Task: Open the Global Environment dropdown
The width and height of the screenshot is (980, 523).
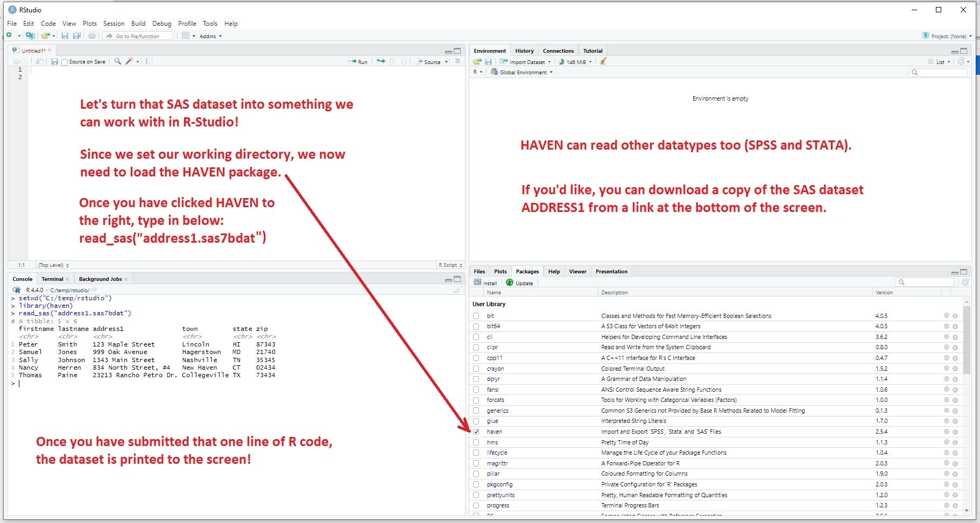Action: pyautogui.click(x=526, y=72)
